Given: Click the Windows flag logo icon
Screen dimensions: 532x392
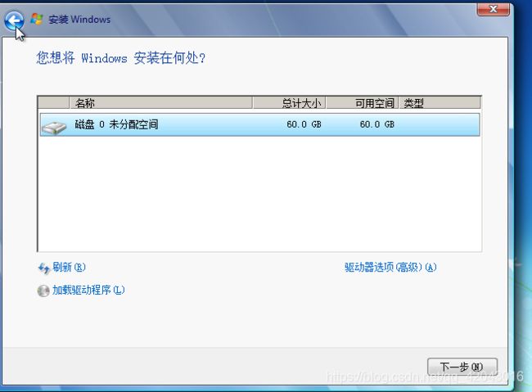Looking at the screenshot, I should [37, 19].
